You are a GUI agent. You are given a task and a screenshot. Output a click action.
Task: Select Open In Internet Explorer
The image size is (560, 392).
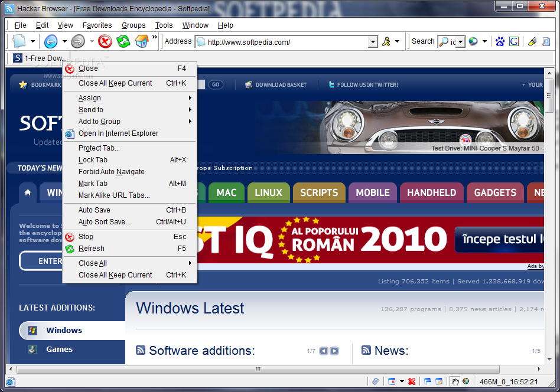tap(129, 133)
